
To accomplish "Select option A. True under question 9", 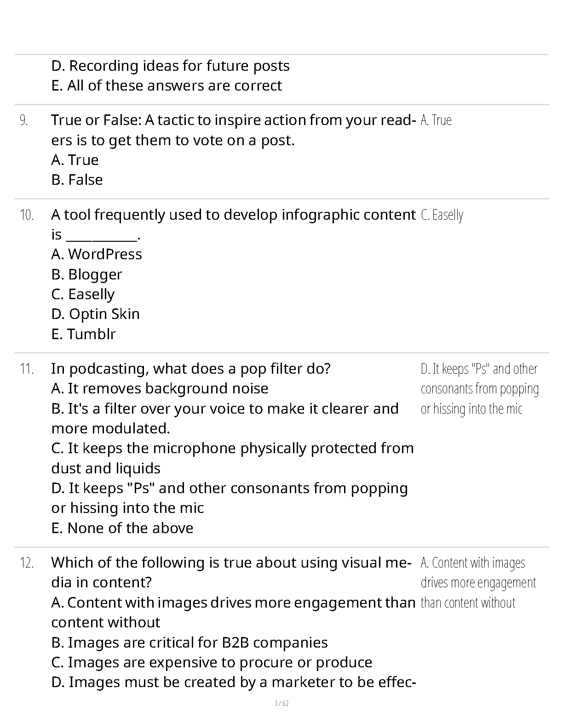I will (x=75, y=160).
